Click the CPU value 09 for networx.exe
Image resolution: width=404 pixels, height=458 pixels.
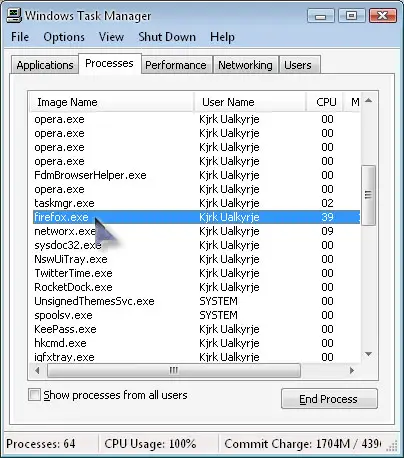tap(327, 231)
